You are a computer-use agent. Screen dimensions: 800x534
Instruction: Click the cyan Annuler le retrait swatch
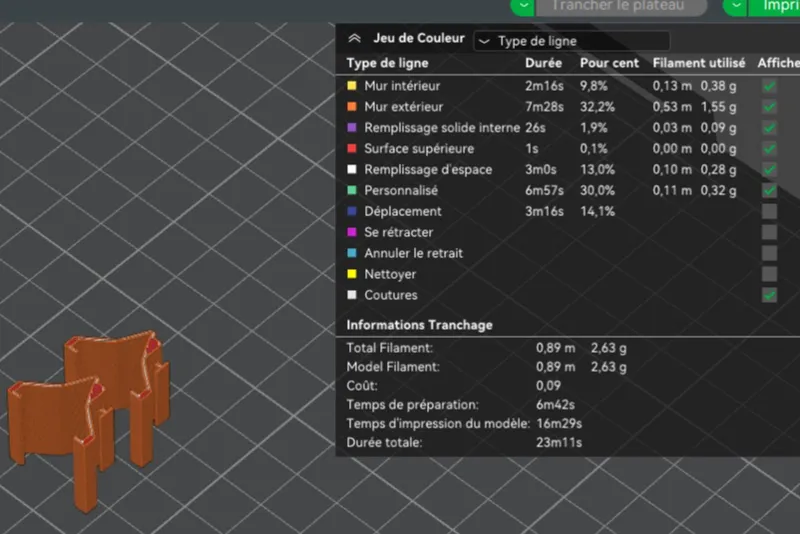[352, 253]
